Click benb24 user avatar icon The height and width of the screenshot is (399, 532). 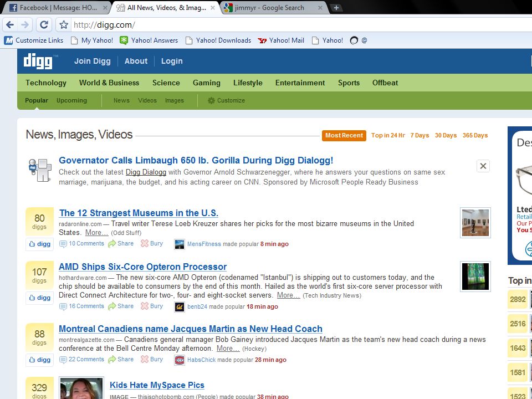point(179,306)
